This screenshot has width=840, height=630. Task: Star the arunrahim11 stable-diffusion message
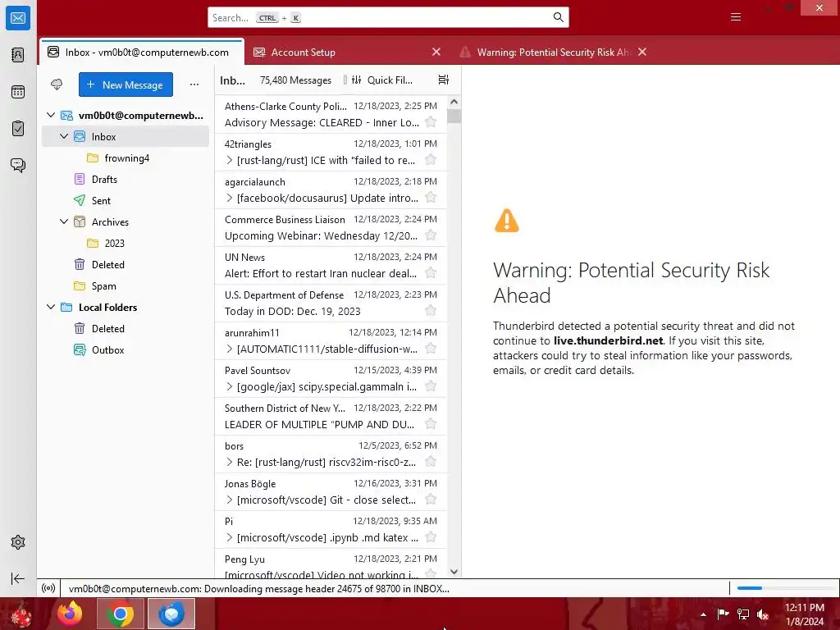431,349
